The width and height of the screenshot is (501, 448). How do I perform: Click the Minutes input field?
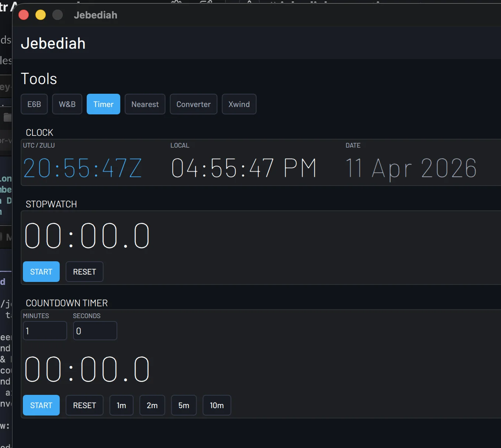45,331
